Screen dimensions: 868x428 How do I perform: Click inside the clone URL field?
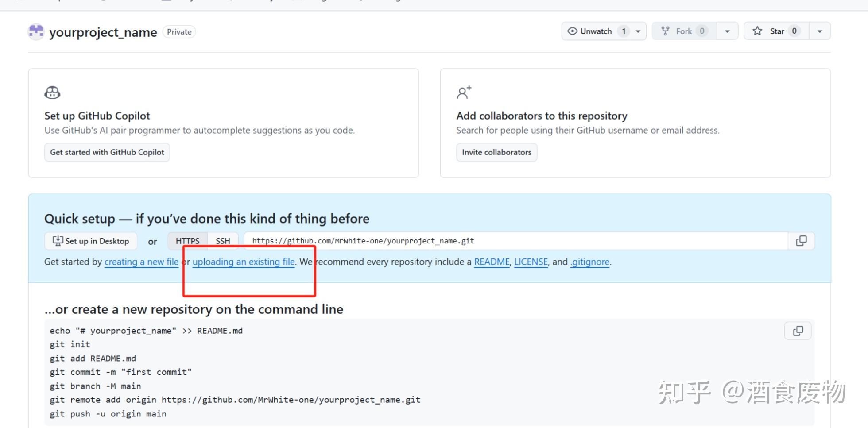[x=399, y=241]
